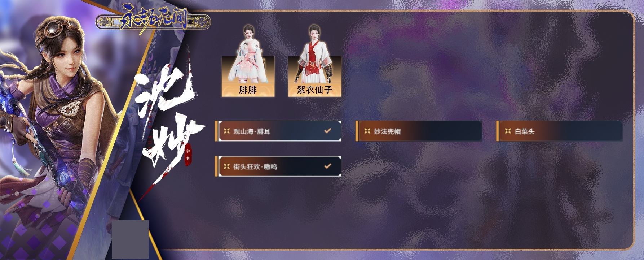The image size is (644, 260).
Task: Click the 永劫无间 game logo
Action: (x=154, y=21)
